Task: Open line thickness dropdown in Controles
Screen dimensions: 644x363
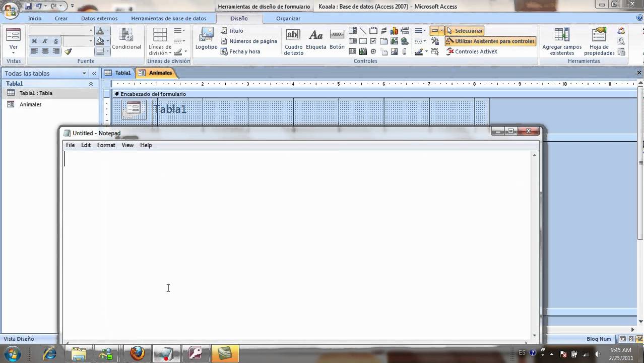Action: [420, 31]
